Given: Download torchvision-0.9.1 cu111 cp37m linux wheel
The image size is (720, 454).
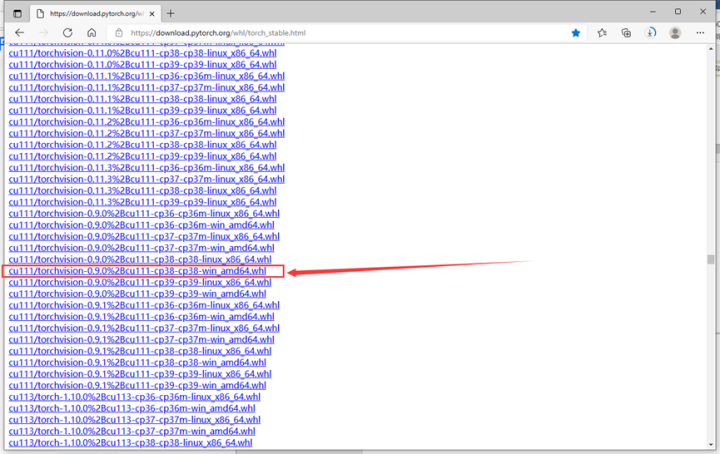Looking at the screenshot, I should coord(144,328).
